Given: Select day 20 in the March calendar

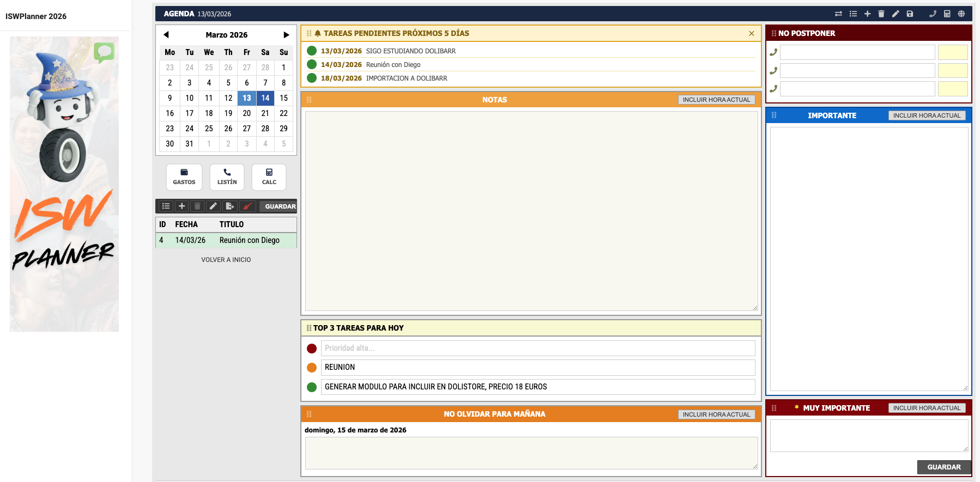Looking at the screenshot, I should [x=247, y=113].
